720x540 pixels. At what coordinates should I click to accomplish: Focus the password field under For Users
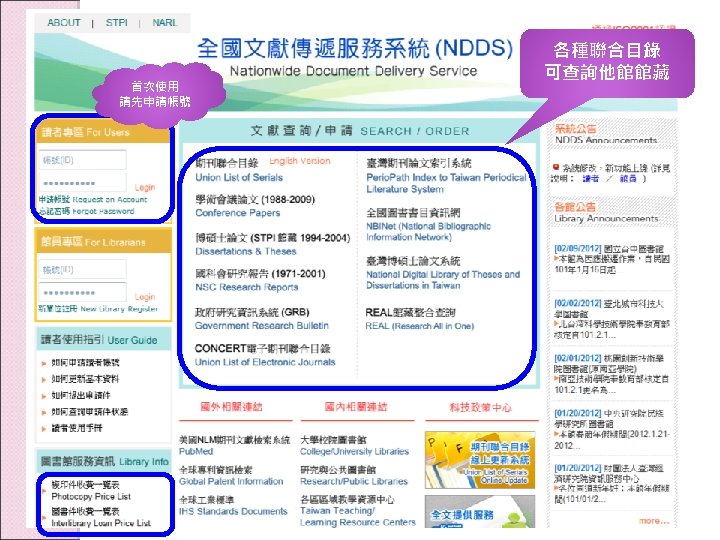[82, 183]
